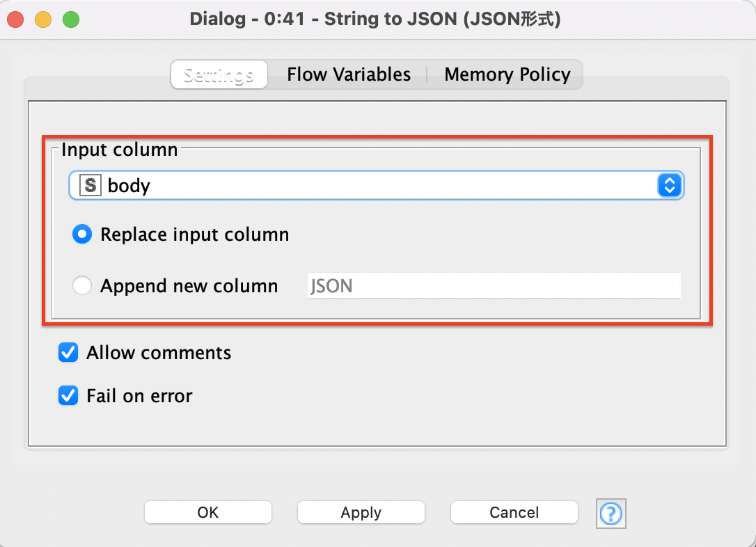Minimize the dialog with the yellow button

(x=43, y=19)
